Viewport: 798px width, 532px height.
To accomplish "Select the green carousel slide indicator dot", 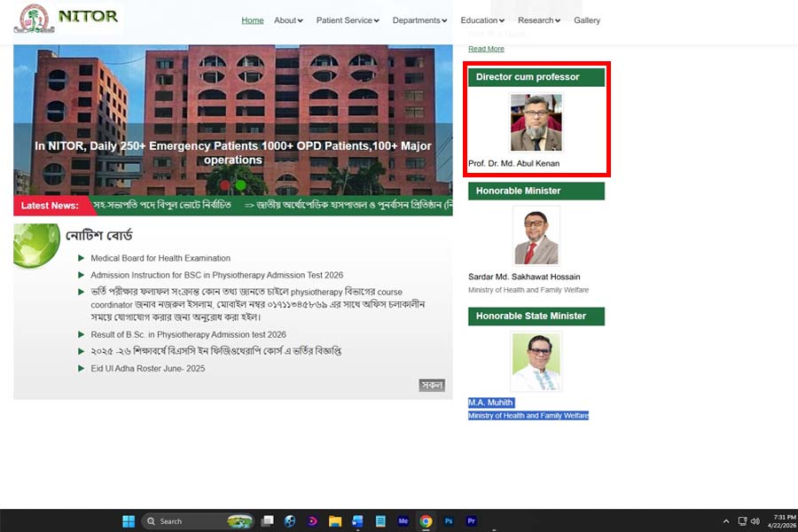I will click(x=241, y=184).
